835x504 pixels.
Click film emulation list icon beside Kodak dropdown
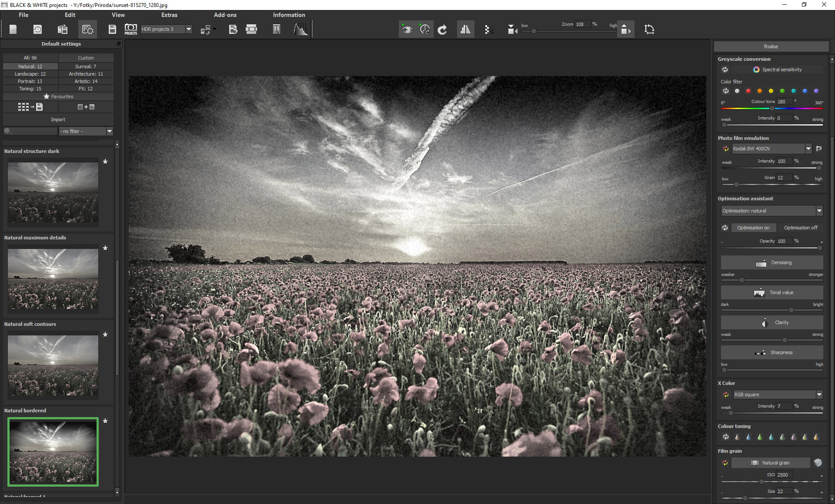[819, 149]
